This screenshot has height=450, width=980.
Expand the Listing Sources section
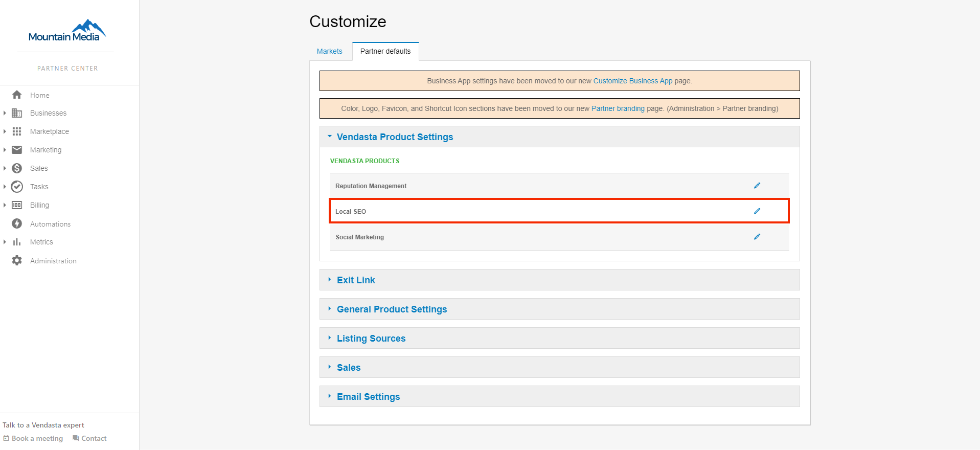(x=559, y=338)
